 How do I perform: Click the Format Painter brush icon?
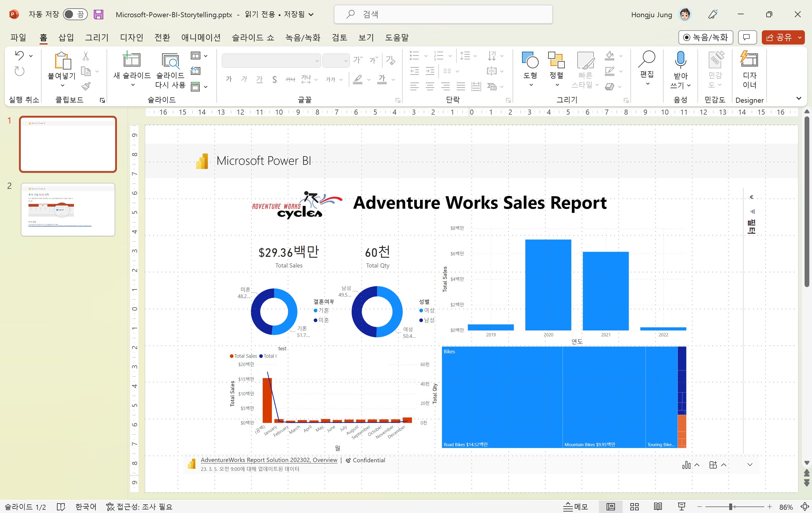tap(86, 86)
